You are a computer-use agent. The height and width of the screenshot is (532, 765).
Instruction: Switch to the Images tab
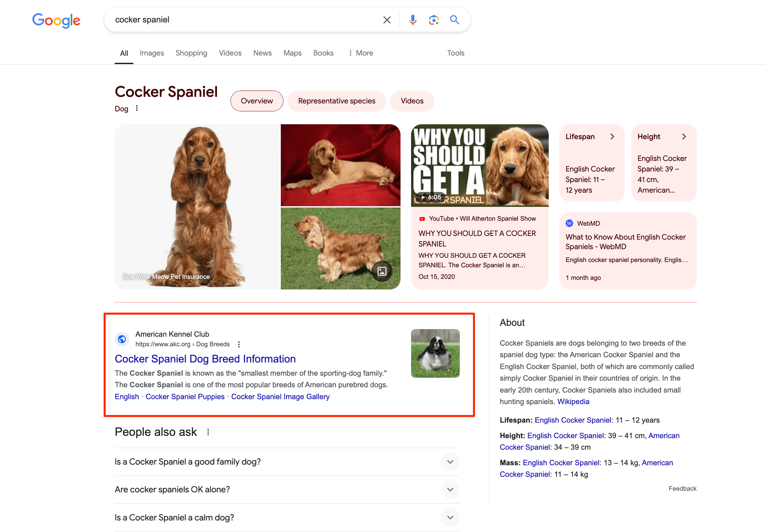coord(151,53)
